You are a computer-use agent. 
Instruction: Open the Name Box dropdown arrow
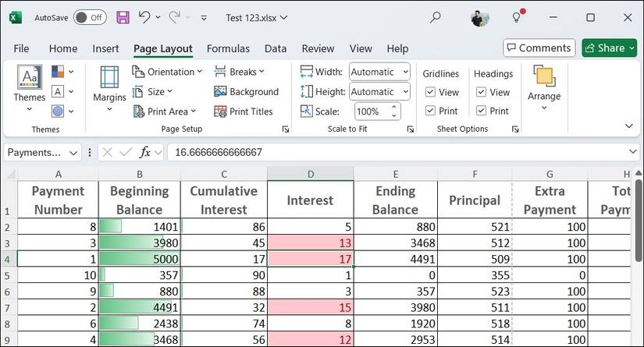73,153
